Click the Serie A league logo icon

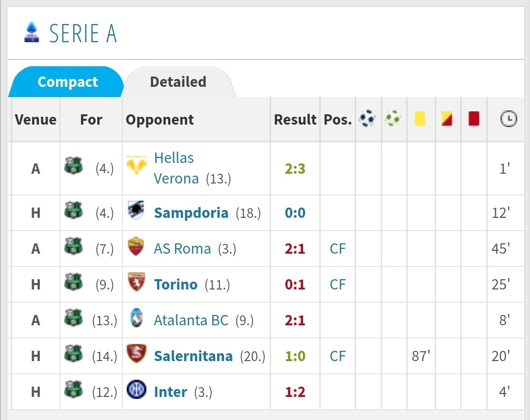(31, 32)
